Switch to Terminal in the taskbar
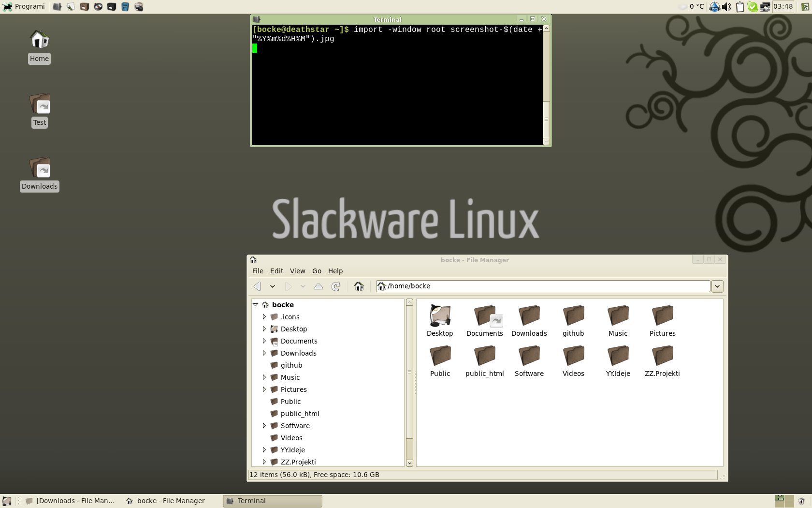Image resolution: width=812 pixels, height=508 pixels. point(272,501)
